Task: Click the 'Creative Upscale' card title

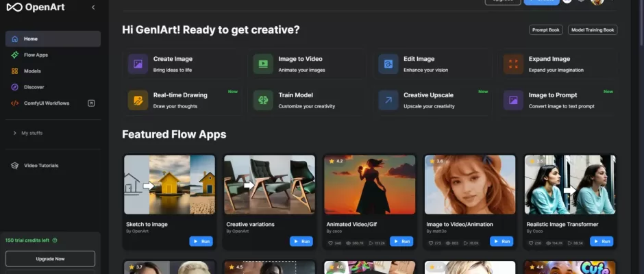Action: click(x=428, y=95)
